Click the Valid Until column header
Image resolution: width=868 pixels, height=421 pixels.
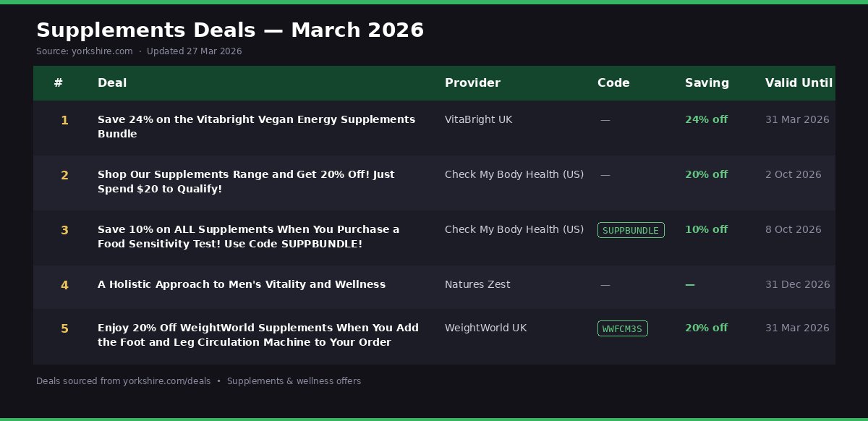(799, 82)
